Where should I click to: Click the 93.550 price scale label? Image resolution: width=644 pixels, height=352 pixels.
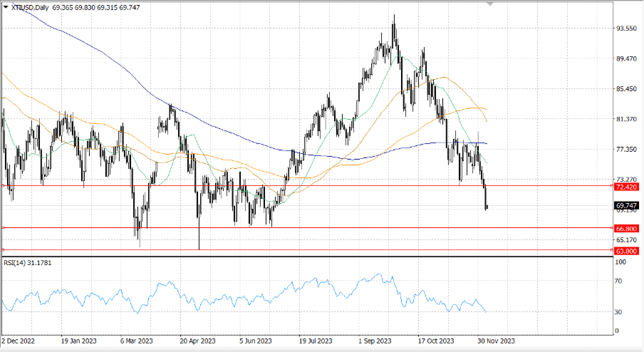tap(626, 28)
